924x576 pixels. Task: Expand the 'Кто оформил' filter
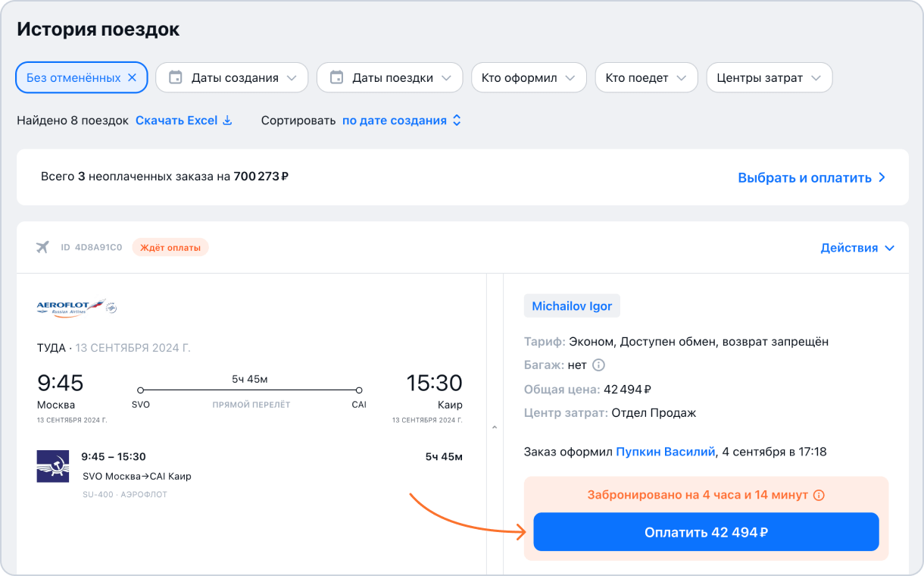coord(529,77)
